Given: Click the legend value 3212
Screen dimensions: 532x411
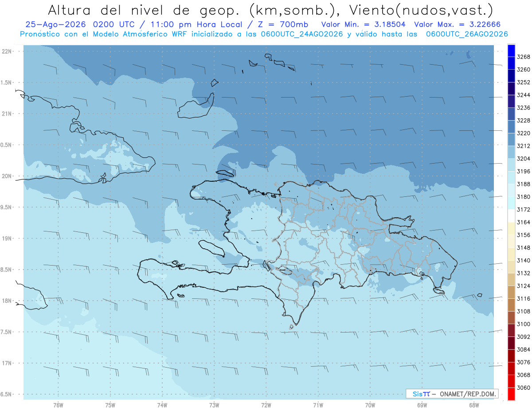Looking at the screenshot, I should (524, 146).
